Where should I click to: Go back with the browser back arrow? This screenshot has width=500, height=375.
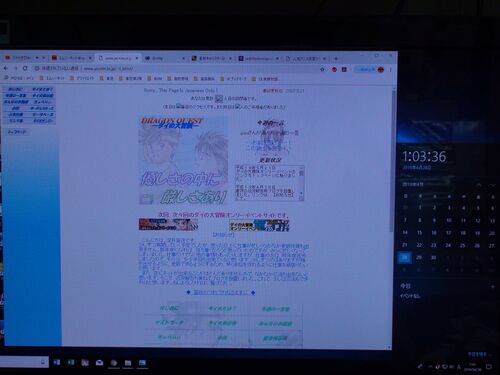click(6, 68)
